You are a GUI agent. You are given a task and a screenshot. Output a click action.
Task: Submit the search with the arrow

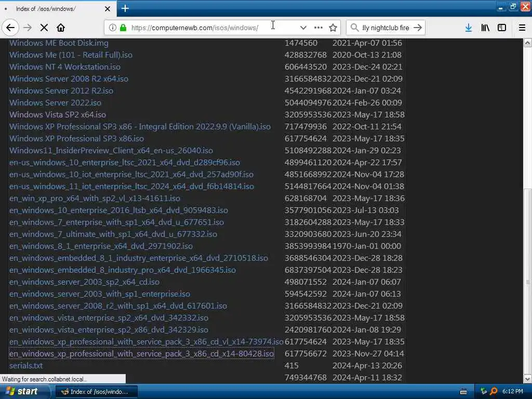[x=418, y=28]
